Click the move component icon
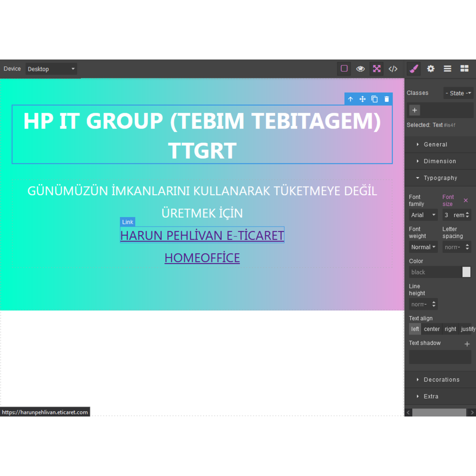Image resolution: width=476 pixels, height=476 pixels. [x=362, y=99]
